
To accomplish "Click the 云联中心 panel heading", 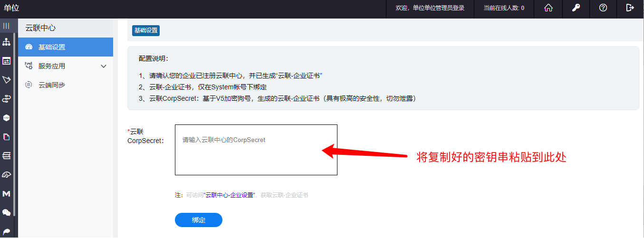I will (40, 28).
